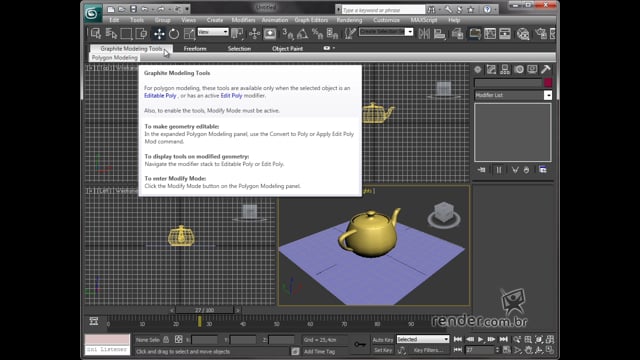
Task: Toggle Keyboard Shortcut Override button
Action: [x=270, y=33]
